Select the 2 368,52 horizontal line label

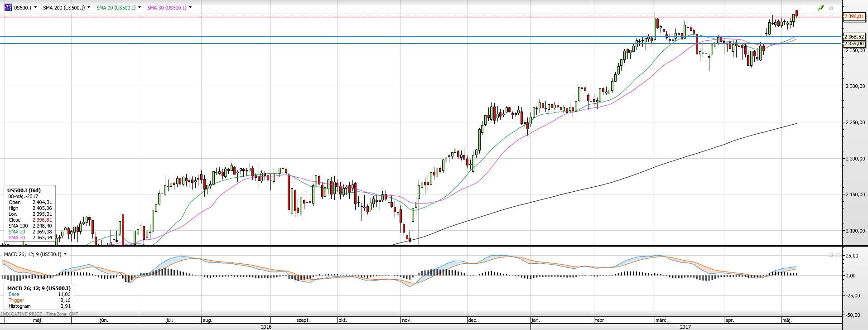pyautogui.click(x=854, y=37)
